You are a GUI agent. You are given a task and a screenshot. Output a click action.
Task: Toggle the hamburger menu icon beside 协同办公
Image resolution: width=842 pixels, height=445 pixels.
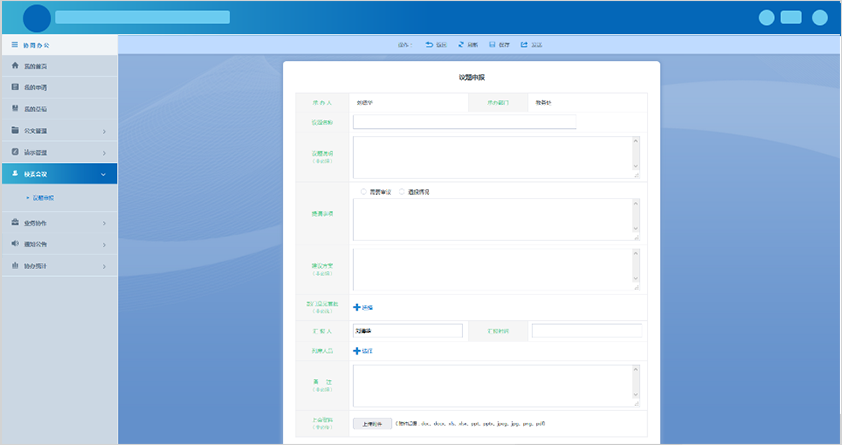pyautogui.click(x=15, y=45)
